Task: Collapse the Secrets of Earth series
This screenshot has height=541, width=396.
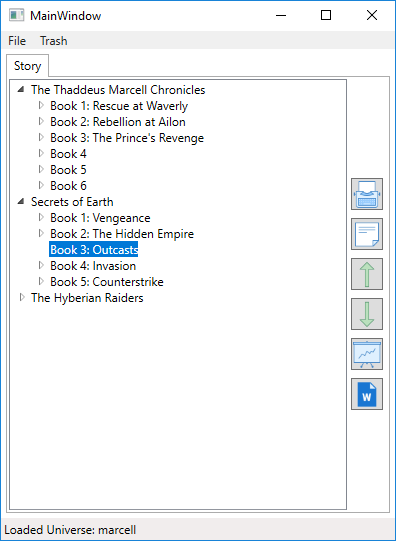Action: 21,201
